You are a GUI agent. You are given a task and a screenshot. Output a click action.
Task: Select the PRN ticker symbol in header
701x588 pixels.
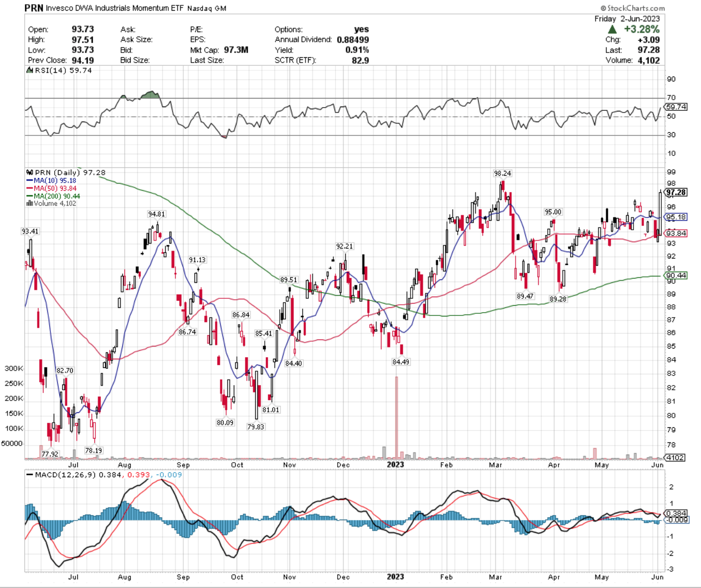click(34, 8)
